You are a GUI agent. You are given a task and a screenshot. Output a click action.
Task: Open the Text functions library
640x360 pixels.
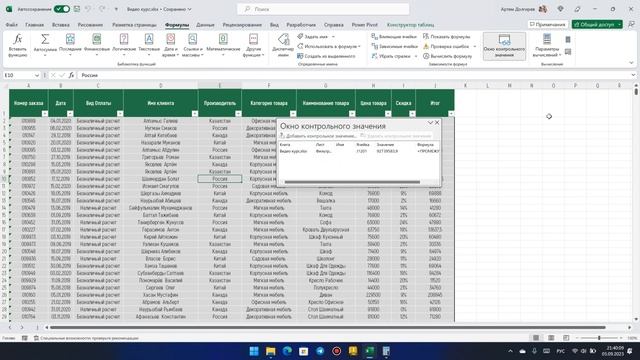tap(149, 45)
